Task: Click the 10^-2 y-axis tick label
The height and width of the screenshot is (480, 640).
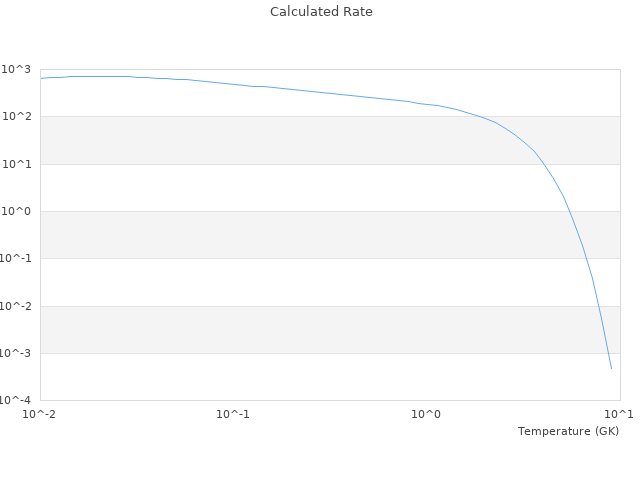Action: pyautogui.click(x=16, y=306)
